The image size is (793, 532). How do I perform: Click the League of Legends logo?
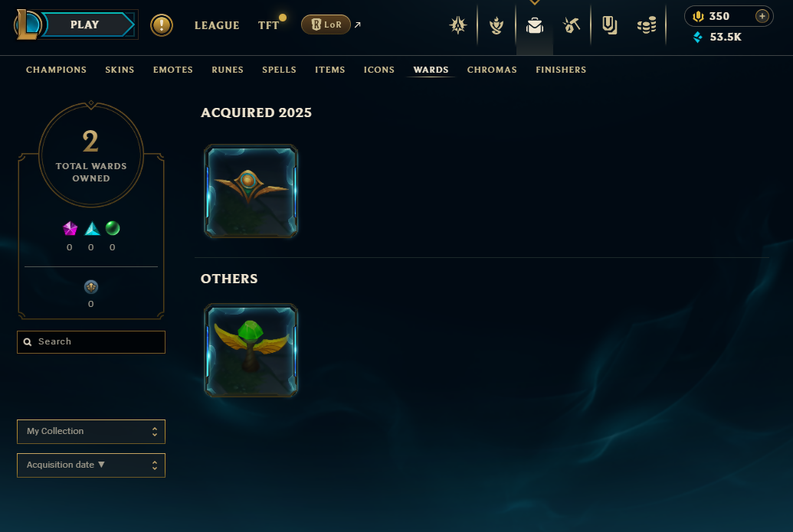[26, 24]
